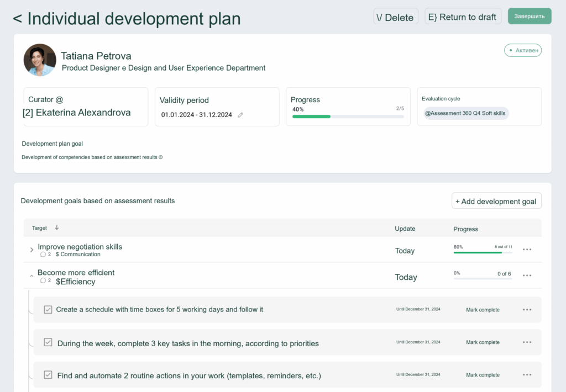Go back using the arrow beside Individual development plan

(x=17, y=19)
